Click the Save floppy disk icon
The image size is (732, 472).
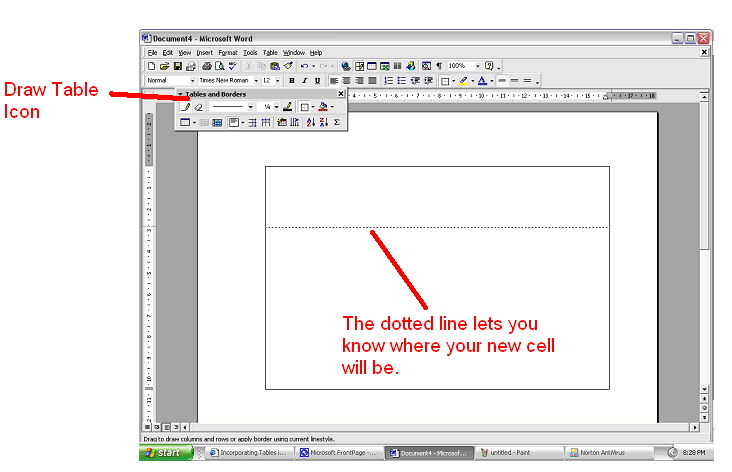(177, 66)
